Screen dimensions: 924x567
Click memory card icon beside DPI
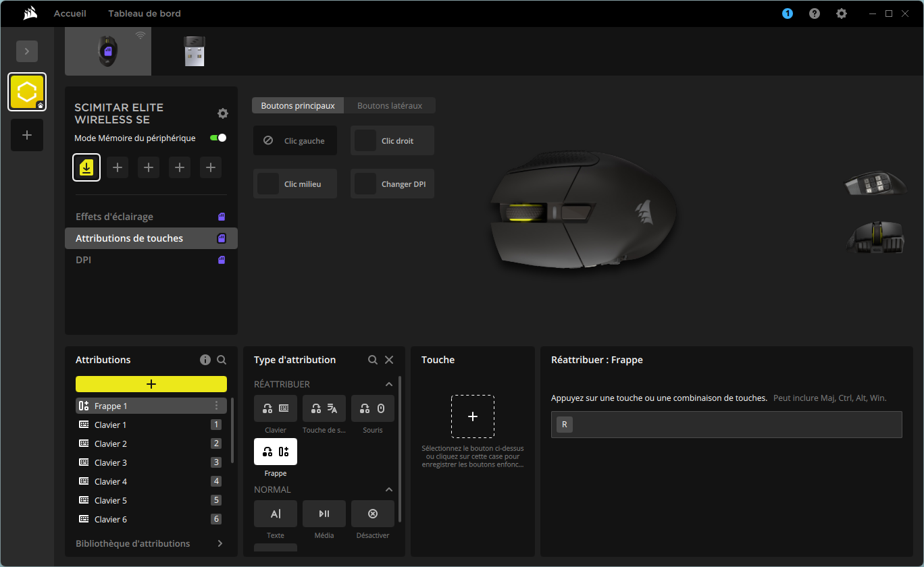(222, 260)
